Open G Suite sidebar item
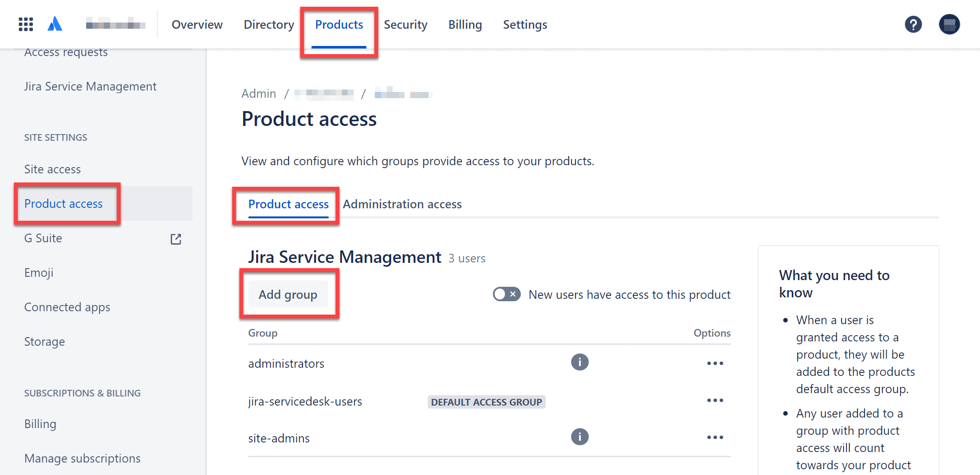The width and height of the screenshot is (980, 475). pyautogui.click(x=43, y=238)
